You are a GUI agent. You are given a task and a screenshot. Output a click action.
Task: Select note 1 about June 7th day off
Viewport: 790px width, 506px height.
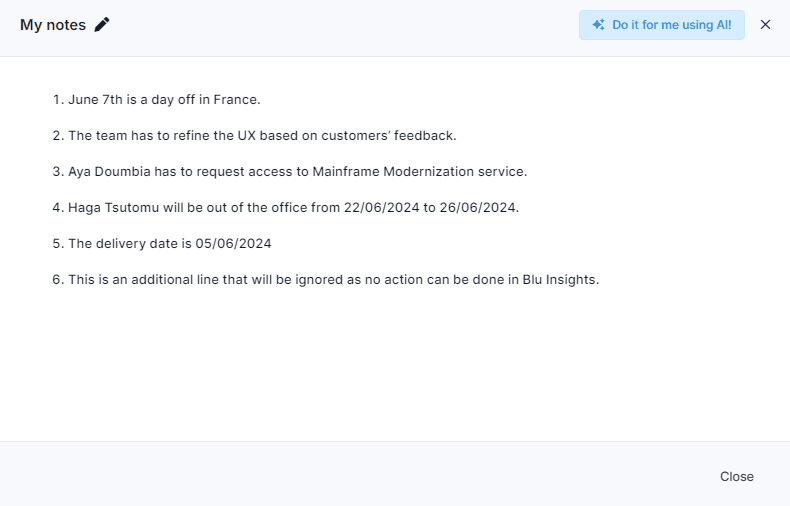click(x=157, y=100)
